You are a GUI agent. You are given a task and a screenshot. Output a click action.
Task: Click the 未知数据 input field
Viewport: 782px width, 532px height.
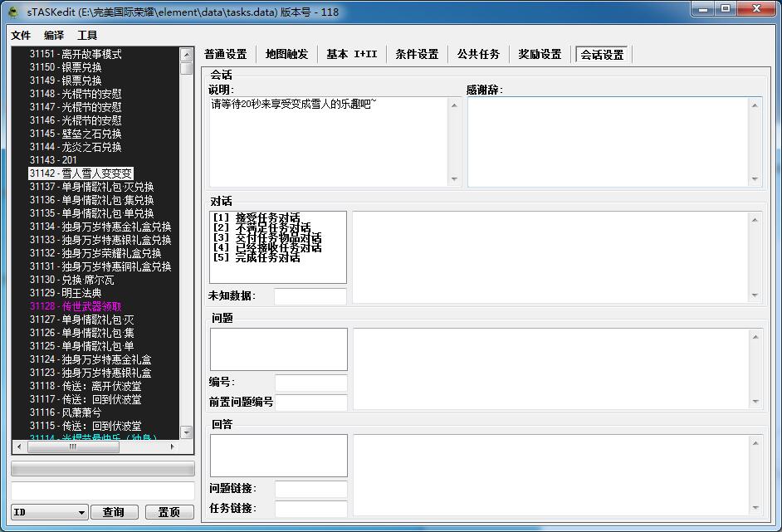[310, 296]
